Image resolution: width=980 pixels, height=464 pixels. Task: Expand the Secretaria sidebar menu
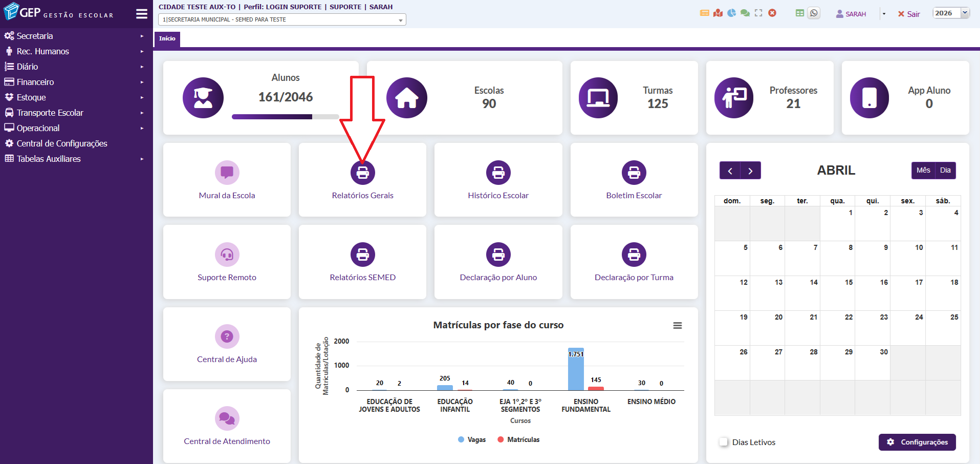[35, 36]
